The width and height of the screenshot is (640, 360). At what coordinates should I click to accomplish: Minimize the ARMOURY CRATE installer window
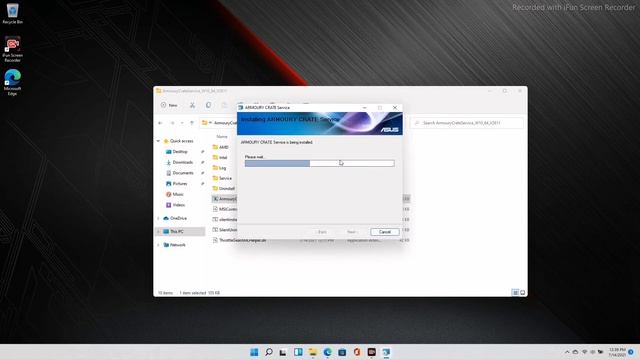click(364, 108)
